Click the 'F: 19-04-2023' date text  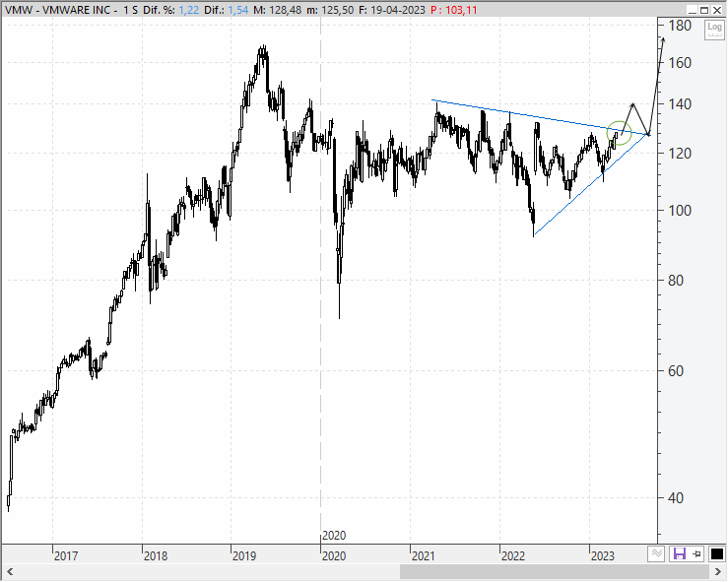pyautogui.click(x=392, y=10)
